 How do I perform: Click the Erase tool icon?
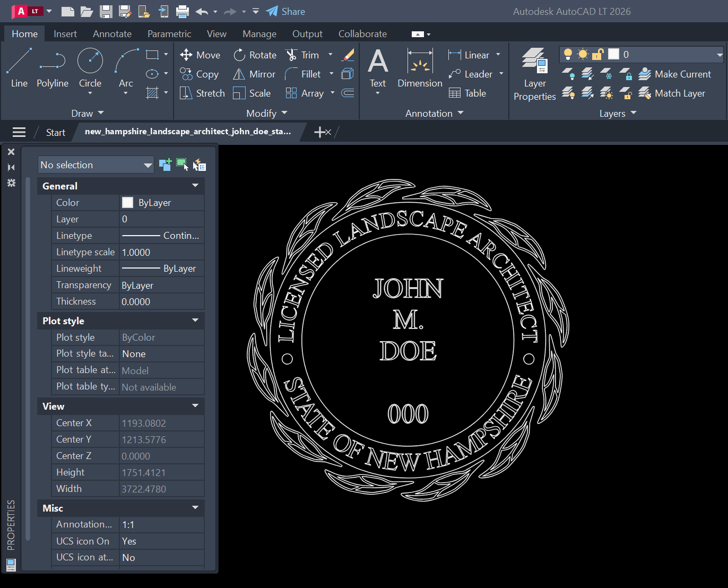pos(348,55)
